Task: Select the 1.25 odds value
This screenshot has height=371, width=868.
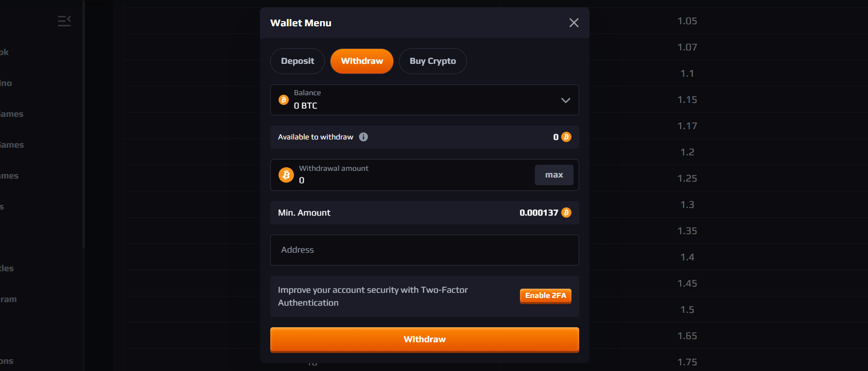Action: coord(687,178)
